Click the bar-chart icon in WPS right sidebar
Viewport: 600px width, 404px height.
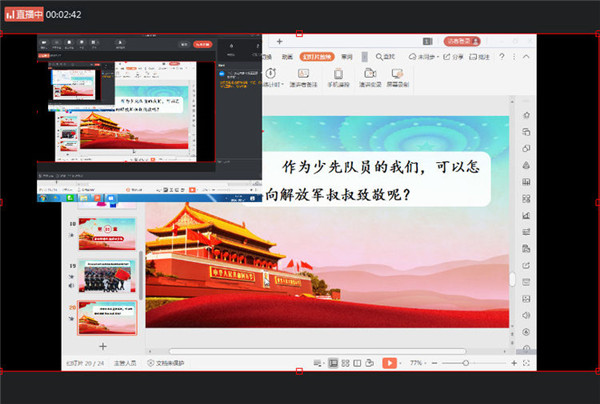pyautogui.click(x=527, y=215)
